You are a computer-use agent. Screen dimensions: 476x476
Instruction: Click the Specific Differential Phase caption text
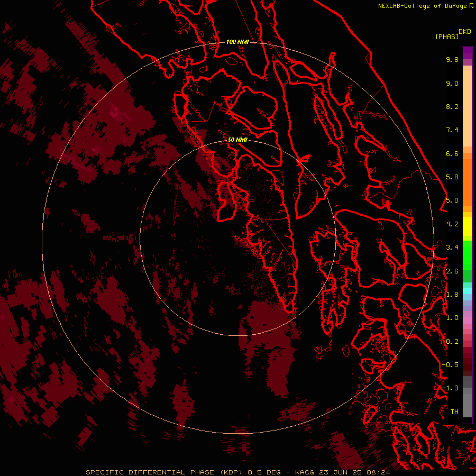(237, 472)
